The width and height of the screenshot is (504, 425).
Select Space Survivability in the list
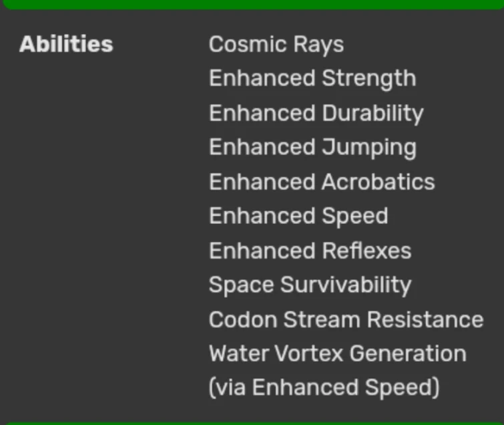point(310,286)
